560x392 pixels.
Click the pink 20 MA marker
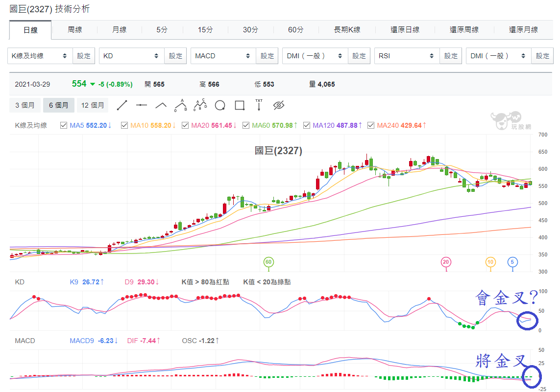446,262
